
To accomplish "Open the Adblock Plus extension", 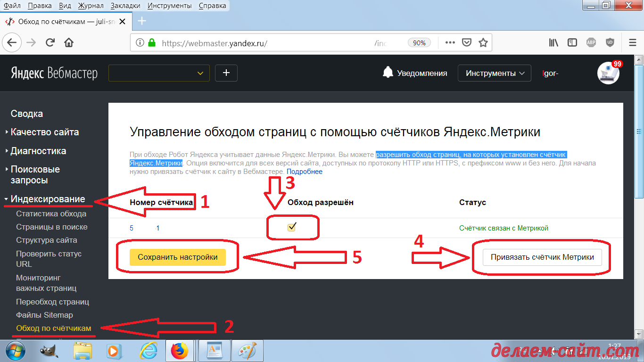I will [x=591, y=42].
